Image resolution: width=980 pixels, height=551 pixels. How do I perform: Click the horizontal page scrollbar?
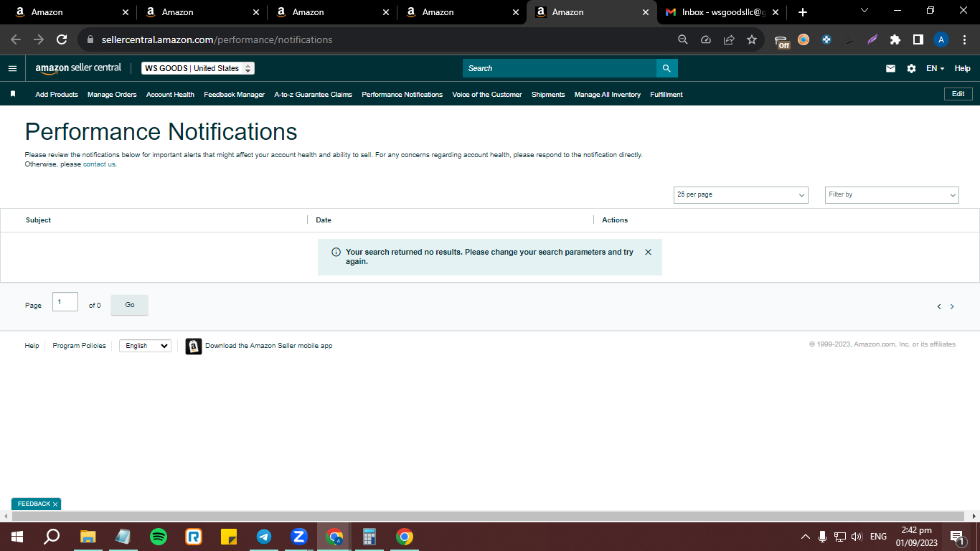(488, 516)
